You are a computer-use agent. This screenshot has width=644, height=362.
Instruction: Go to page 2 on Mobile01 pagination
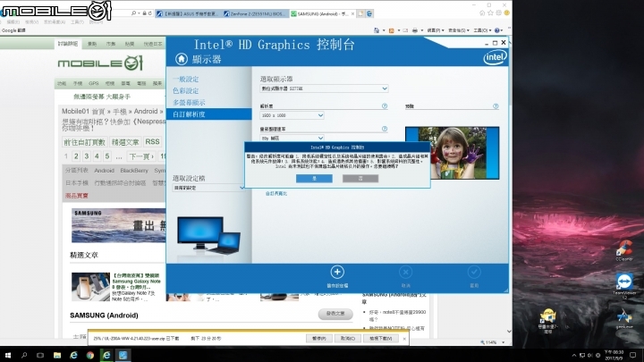point(76,156)
